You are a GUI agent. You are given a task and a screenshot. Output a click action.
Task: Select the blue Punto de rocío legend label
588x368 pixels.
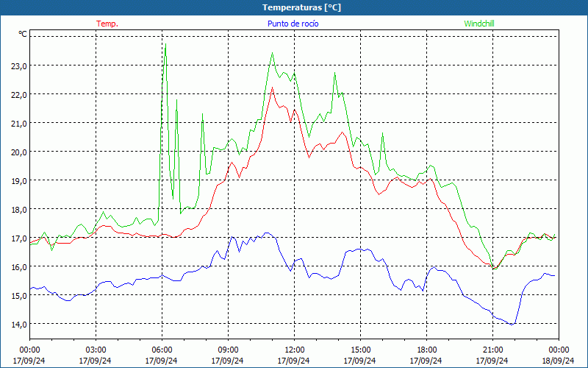(293, 24)
